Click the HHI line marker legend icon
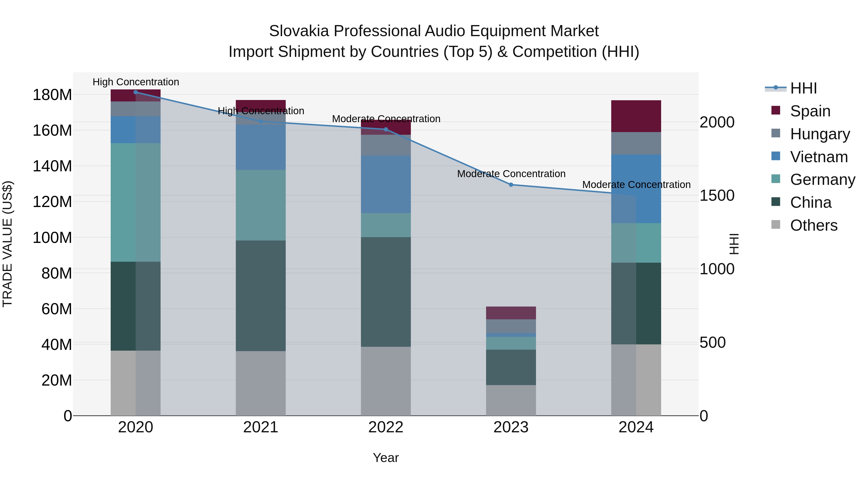The image size is (868, 488). coord(776,88)
